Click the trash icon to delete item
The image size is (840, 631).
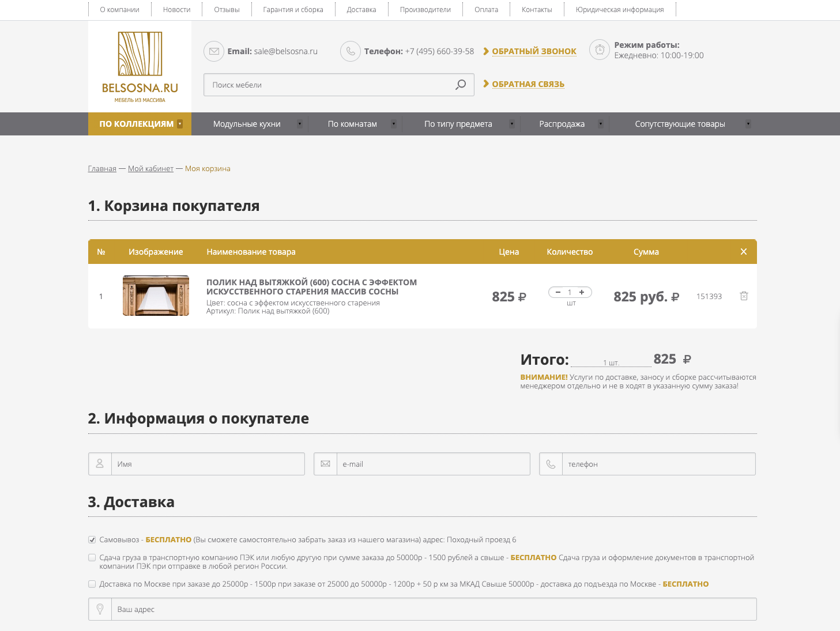coord(744,296)
